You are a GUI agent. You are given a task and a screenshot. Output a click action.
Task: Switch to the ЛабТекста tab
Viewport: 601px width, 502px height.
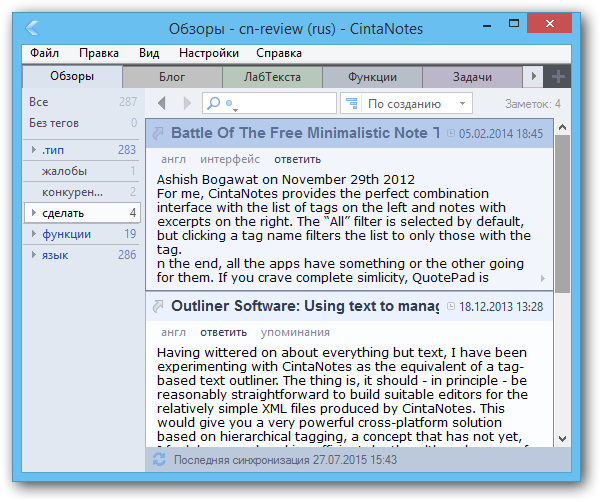pyautogui.click(x=272, y=77)
